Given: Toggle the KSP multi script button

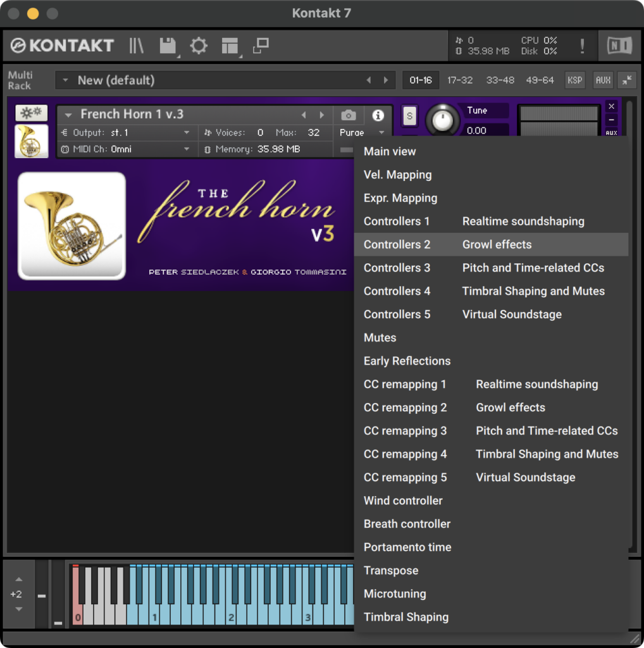Looking at the screenshot, I should coord(575,80).
